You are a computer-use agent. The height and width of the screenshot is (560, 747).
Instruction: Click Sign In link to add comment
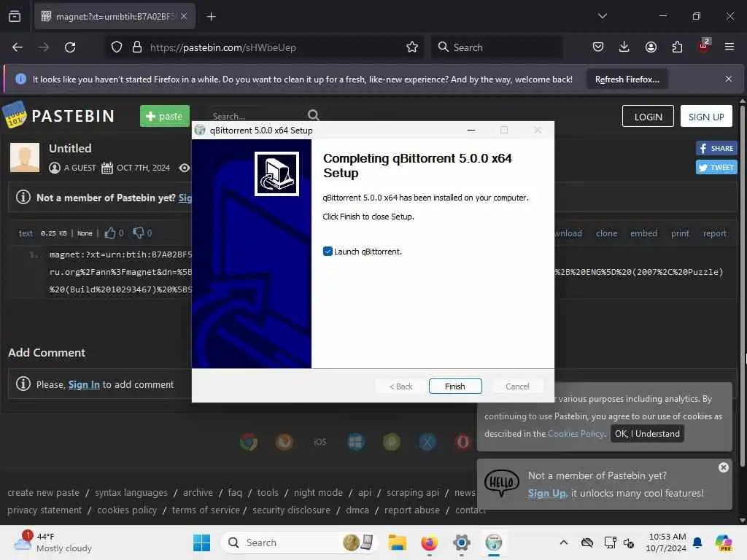tap(84, 385)
